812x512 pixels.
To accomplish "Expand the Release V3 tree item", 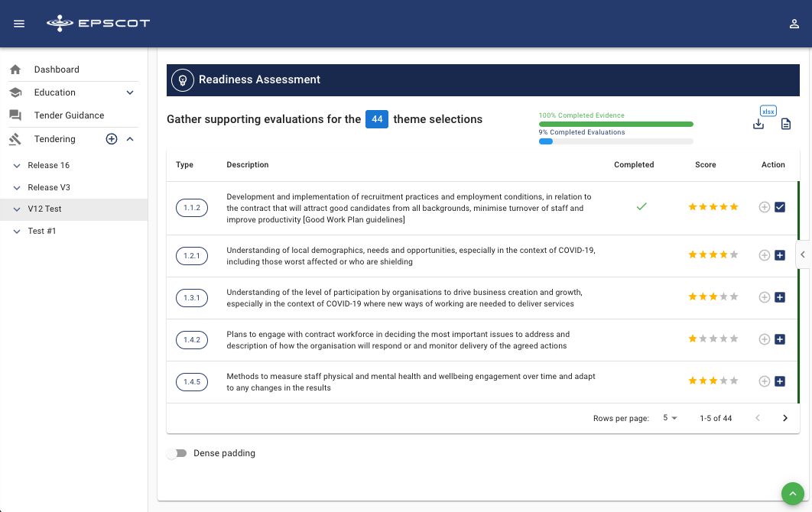I will tap(17, 187).
